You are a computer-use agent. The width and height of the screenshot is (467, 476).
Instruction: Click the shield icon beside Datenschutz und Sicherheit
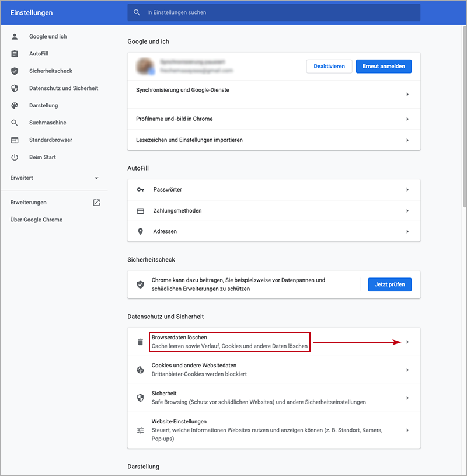tap(15, 88)
